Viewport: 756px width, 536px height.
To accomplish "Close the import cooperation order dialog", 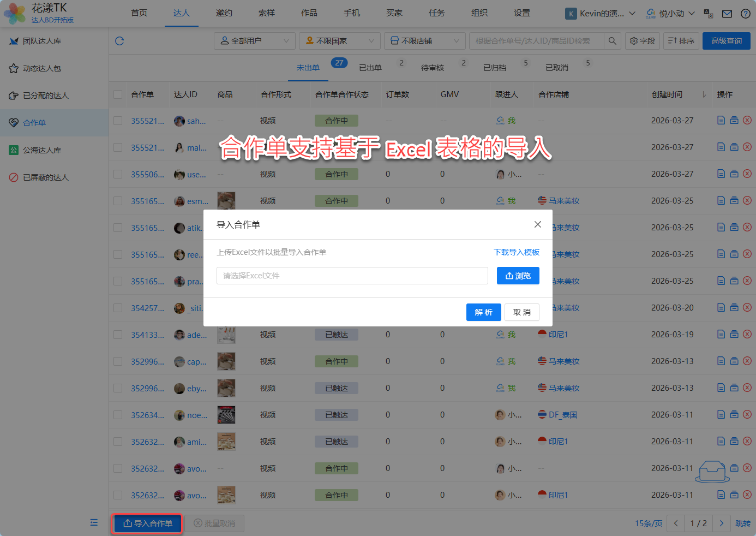I will click(x=538, y=224).
